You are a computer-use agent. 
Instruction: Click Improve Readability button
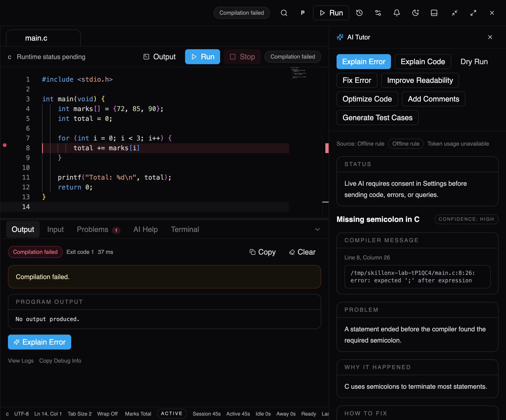click(x=420, y=80)
